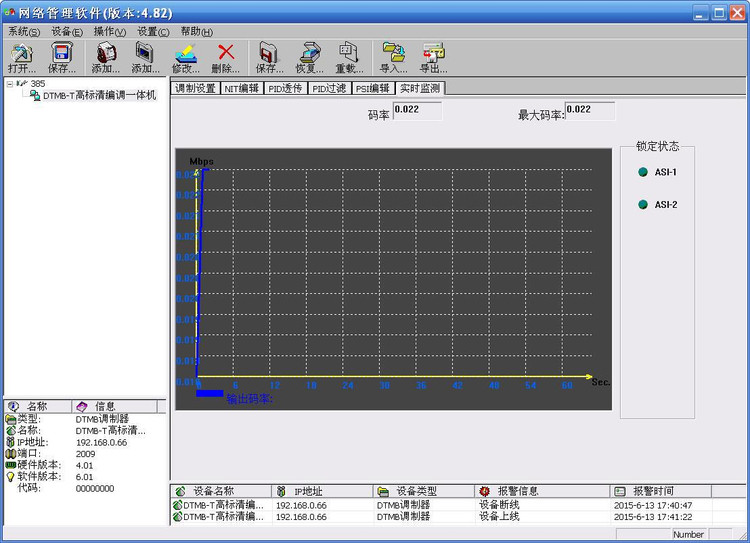Click the blue 输出码率 legend color bar
The width and height of the screenshot is (750, 543).
210,393
